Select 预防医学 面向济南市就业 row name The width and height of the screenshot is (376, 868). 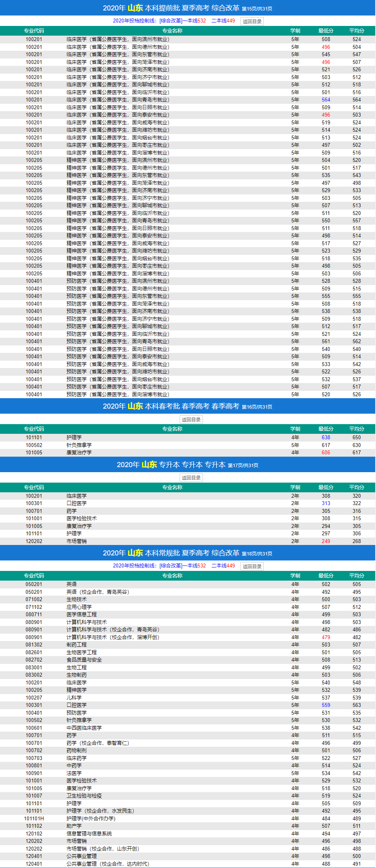[118, 311]
